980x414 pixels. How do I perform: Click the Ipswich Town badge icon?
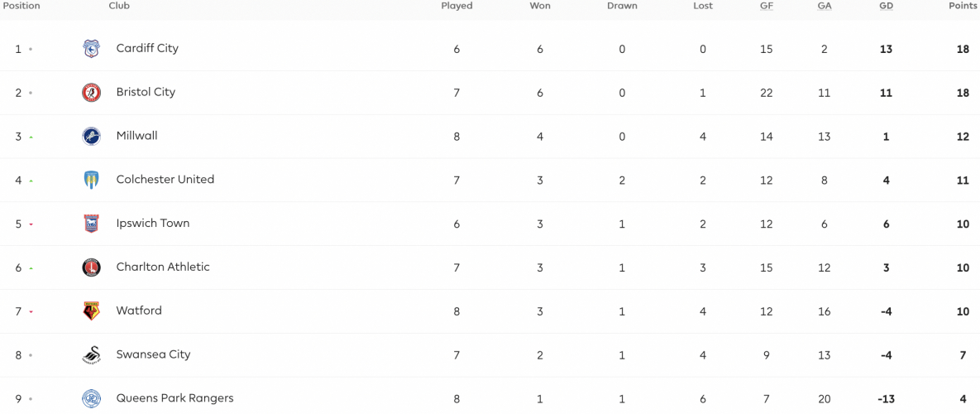tap(91, 224)
